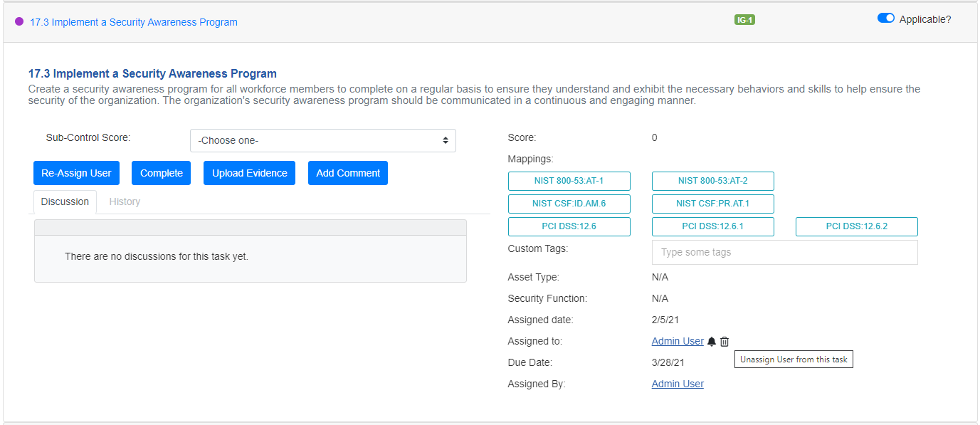Viewport: 980px width, 425px height.
Task: Click Admin User under Assigned By
Action: pyautogui.click(x=677, y=384)
